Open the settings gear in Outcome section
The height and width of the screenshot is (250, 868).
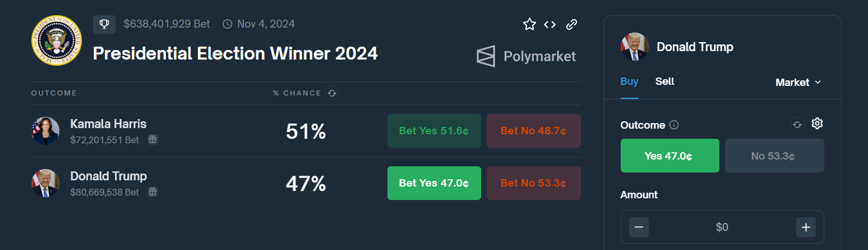817,124
